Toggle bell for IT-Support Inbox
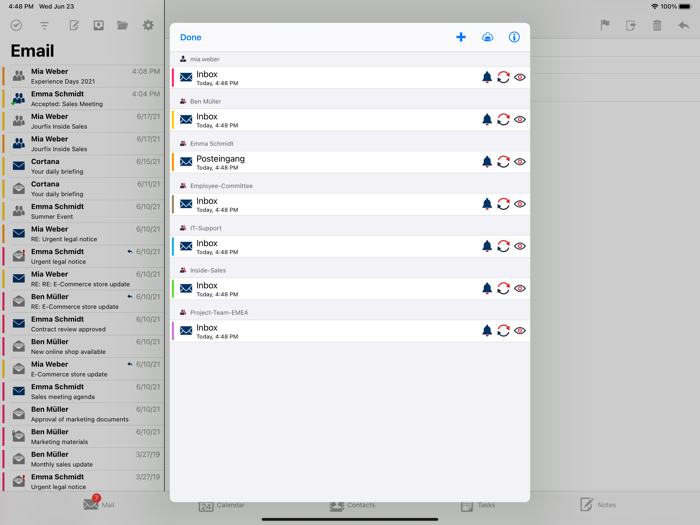 point(487,246)
